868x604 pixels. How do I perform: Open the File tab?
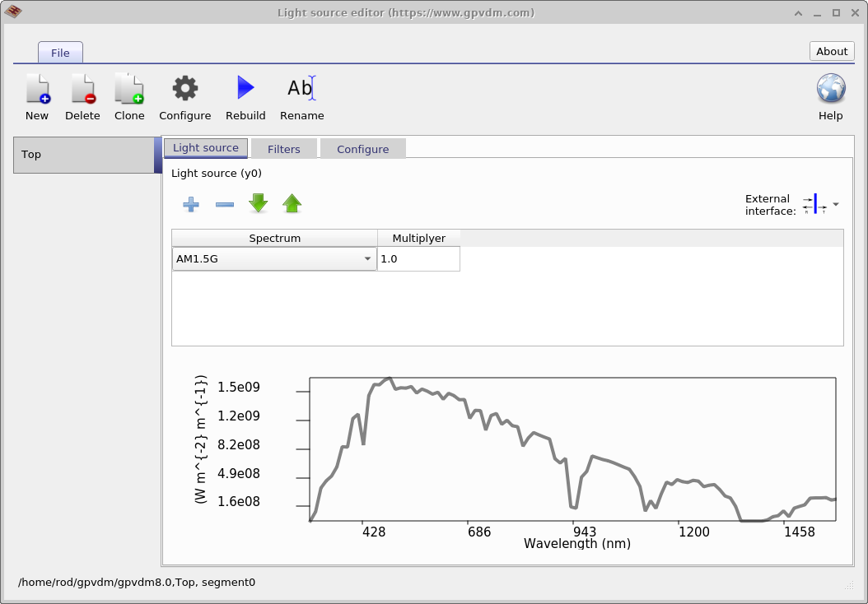click(x=60, y=52)
